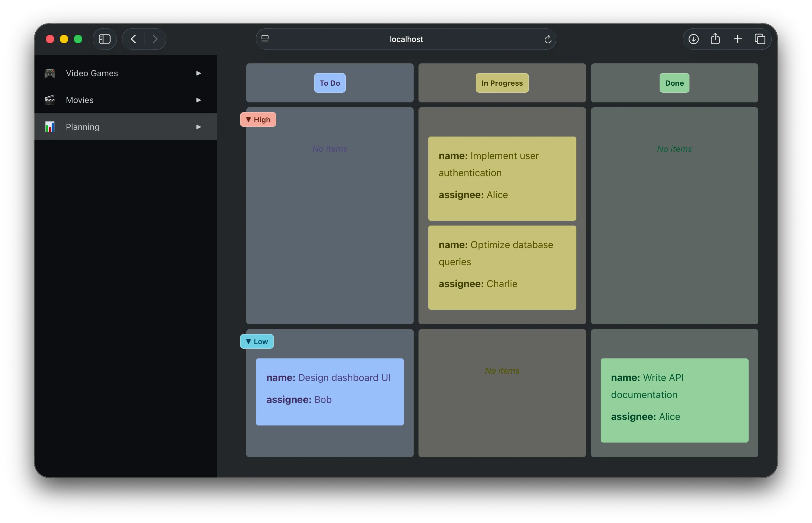The width and height of the screenshot is (812, 523).
Task: Click the back navigation arrow
Action: tap(133, 39)
